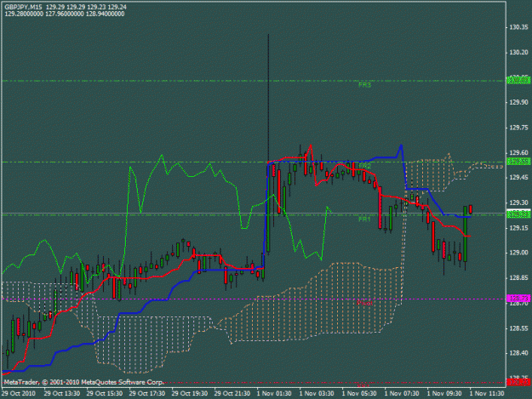Viewport: 532px width, 399px height.
Task: Click the last red candlestick on the chart
Action: [471, 209]
